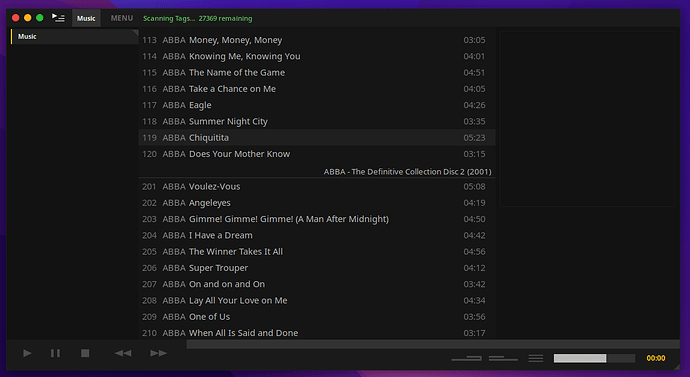
Task: Start playback with the Play button
Action: [27, 353]
